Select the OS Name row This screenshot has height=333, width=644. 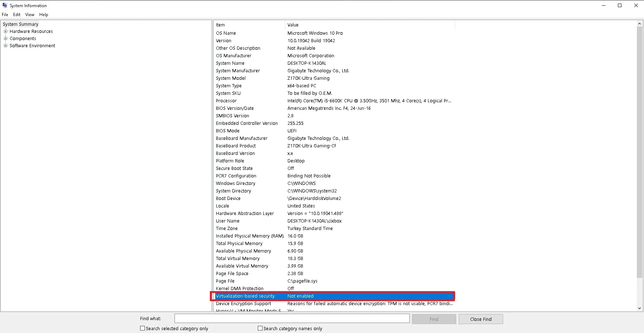[x=334, y=33]
